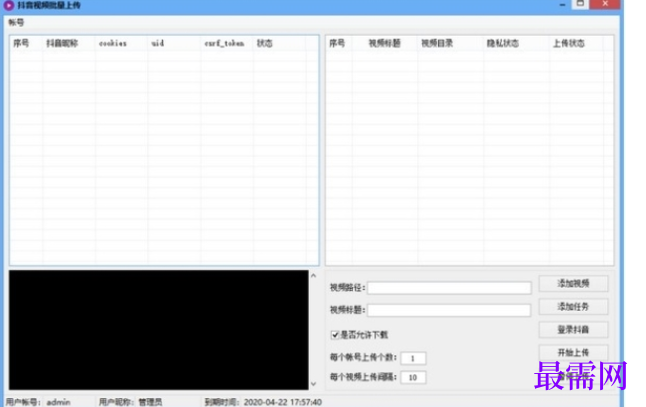646x407 pixels.
Task: Click the log panel scroll up arrow
Action: click(x=314, y=276)
